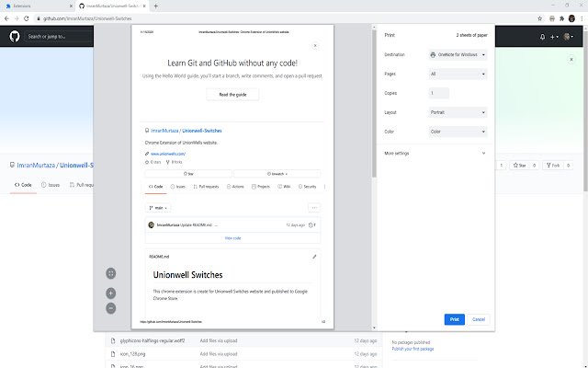Select the Issues tab on repository
The image size is (588, 368).
[51, 185]
